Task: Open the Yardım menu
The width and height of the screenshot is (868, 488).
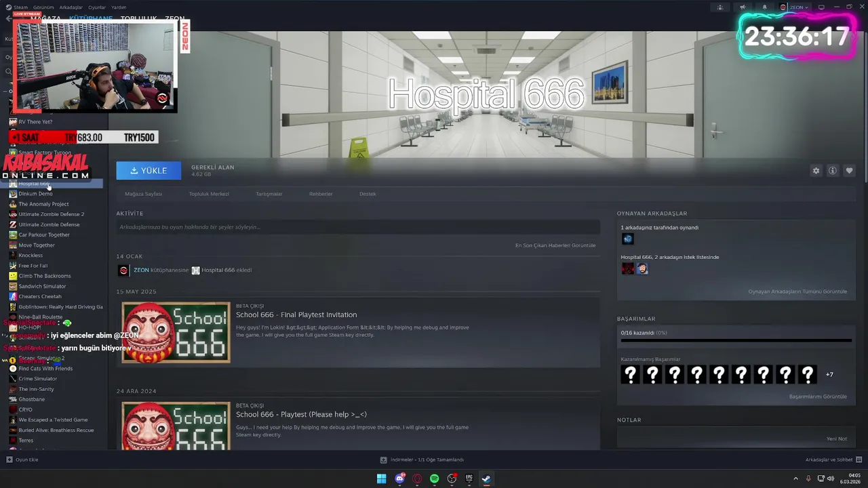Action: [x=119, y=7]
